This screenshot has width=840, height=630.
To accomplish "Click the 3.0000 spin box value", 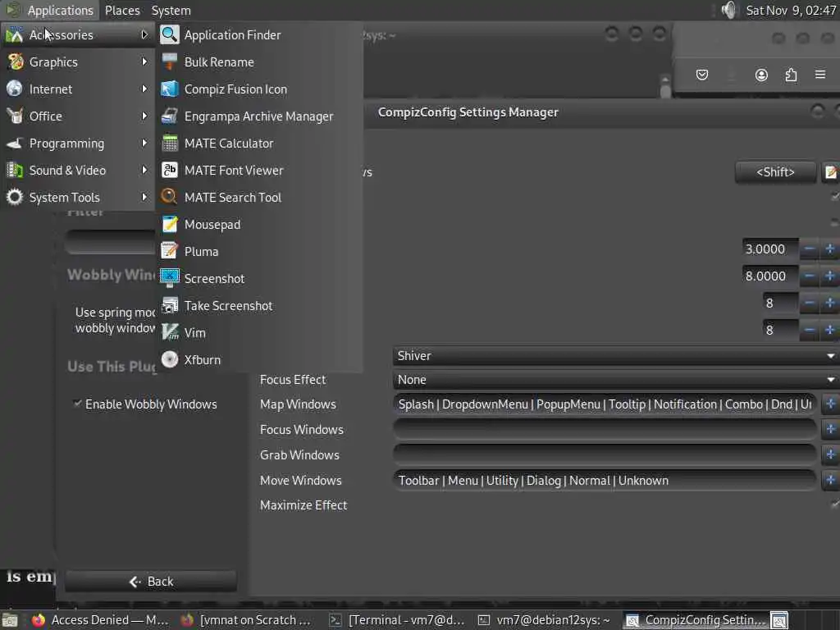I will click(x=769, y=249).
